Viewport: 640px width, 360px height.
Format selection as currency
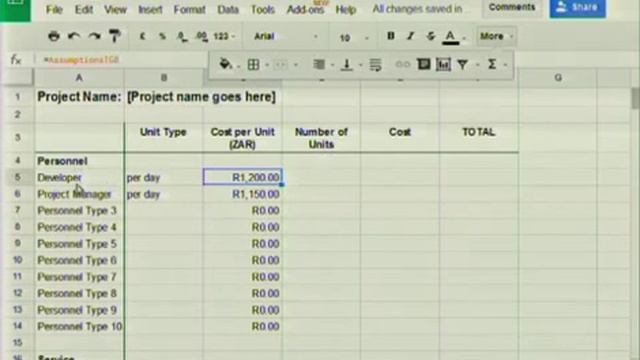(142, 36)
